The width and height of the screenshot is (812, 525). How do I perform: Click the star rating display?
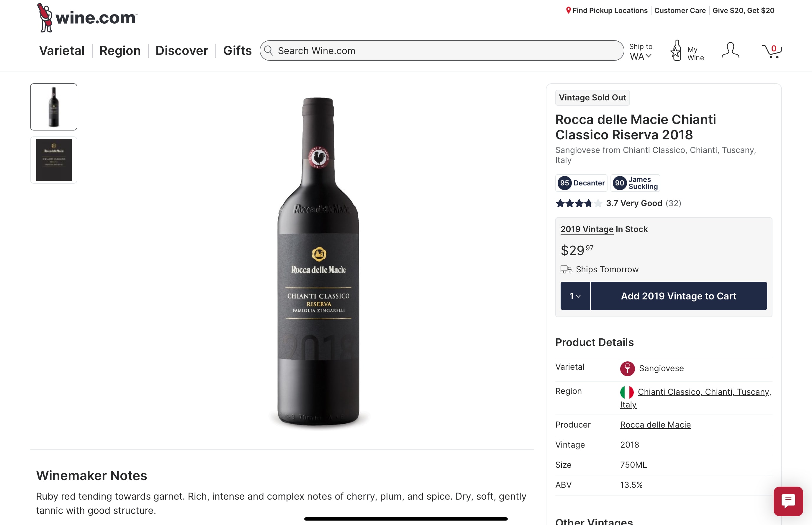578,203
